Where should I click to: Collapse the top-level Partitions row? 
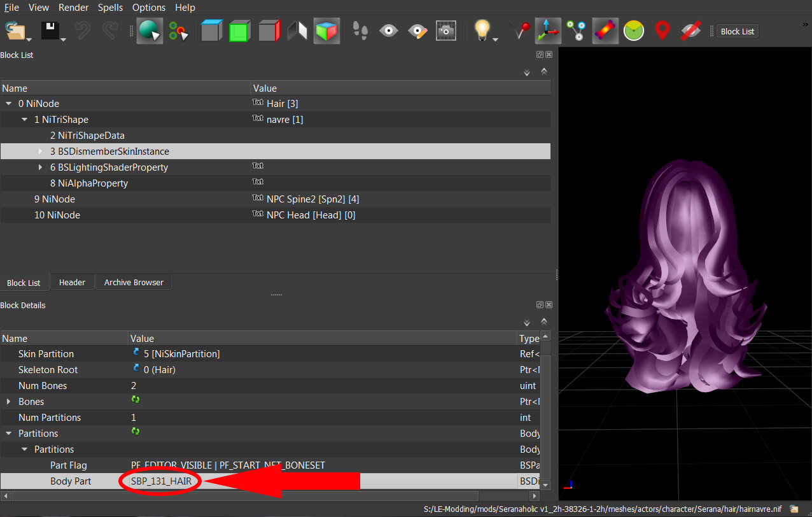coord(9,434)
